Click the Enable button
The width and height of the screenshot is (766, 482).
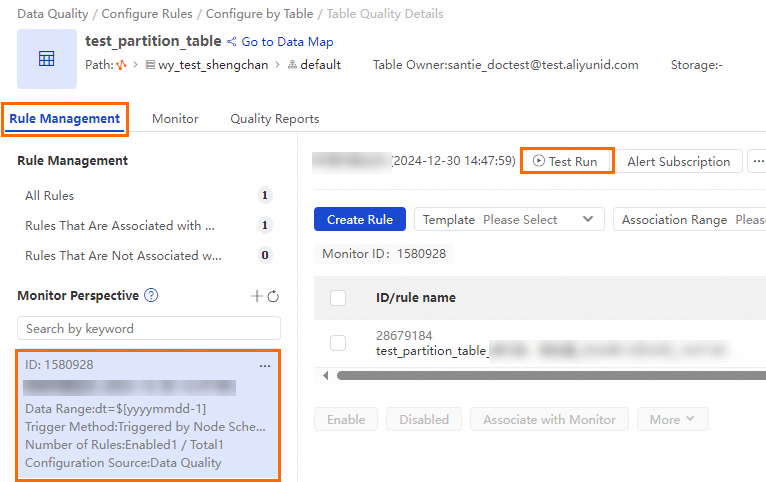[346, 419]
